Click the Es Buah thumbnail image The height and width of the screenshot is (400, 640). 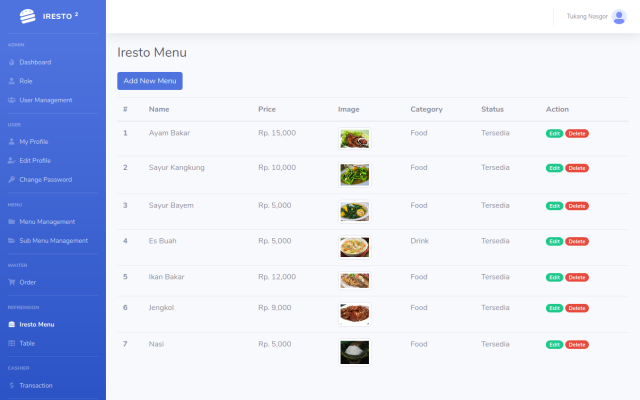[354, 246]
